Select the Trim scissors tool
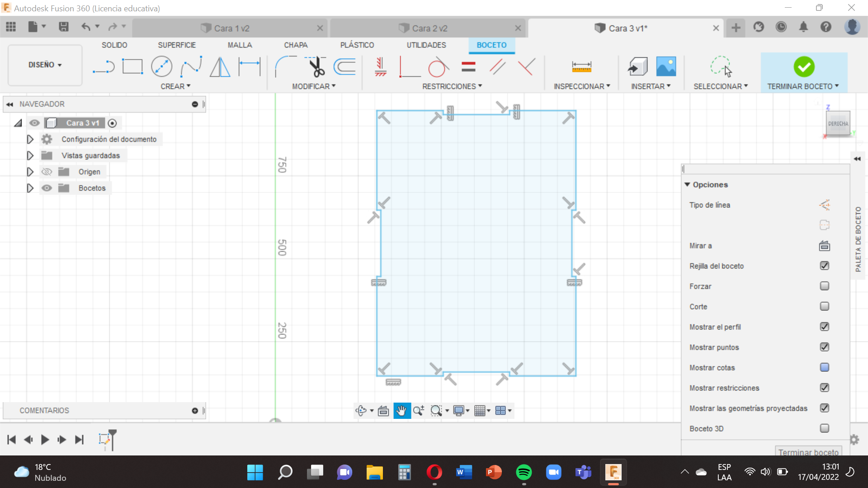868x488 pixels. pos(315,67)
